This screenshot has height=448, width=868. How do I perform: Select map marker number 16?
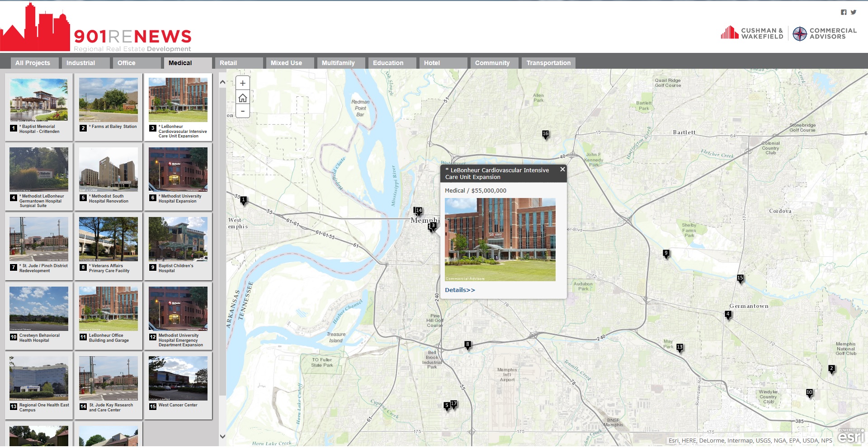coord(545,134)
